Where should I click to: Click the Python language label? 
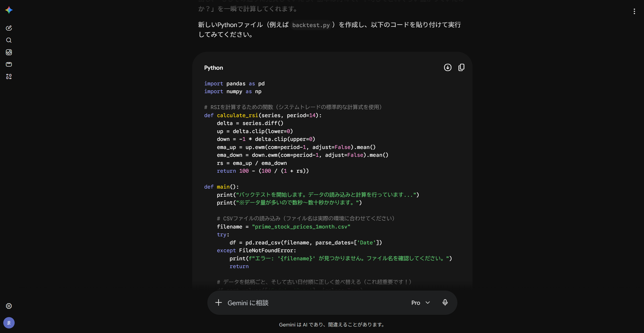(213, 68)
